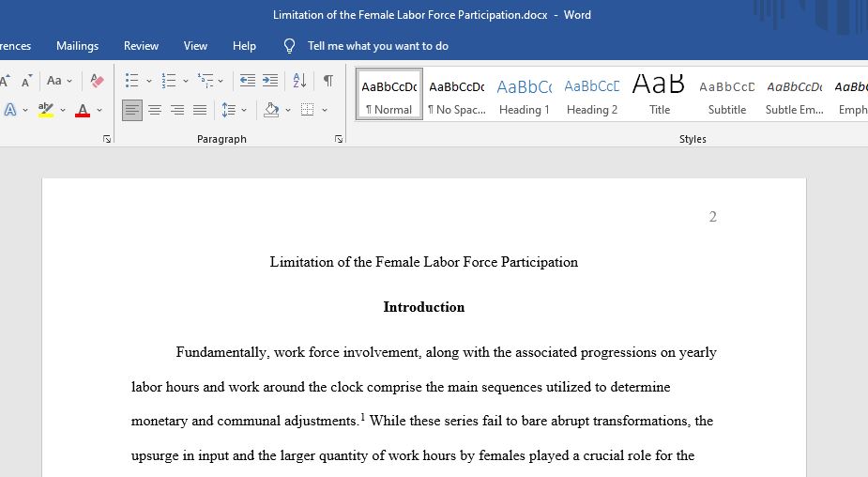Click the Decrease Font Size icon
868x477 pixels.
[26, 81]
